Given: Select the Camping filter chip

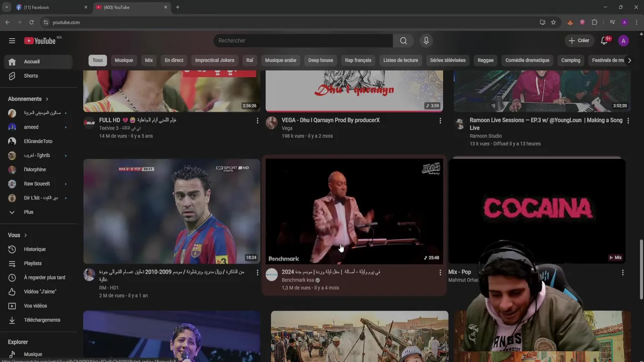Looking at the screenshot, I should pyautogui.click(x=571, y=60).
